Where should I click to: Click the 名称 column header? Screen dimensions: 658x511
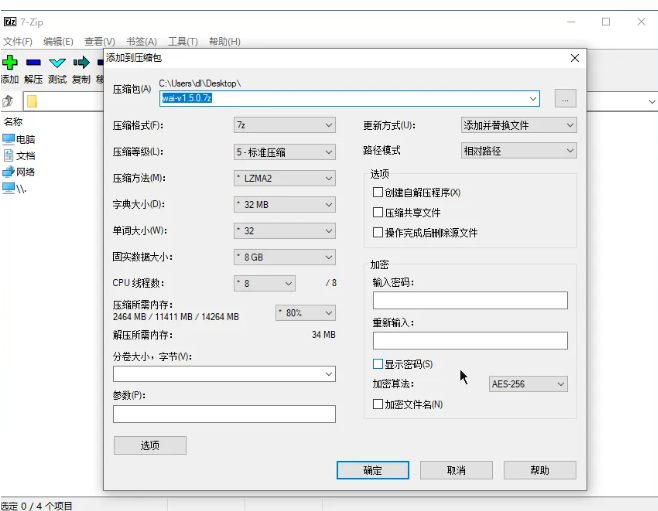(13, 122)
